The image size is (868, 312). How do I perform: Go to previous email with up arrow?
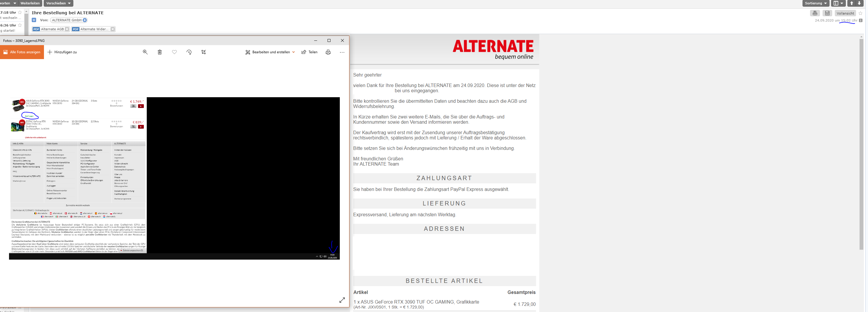pyautogui.click(x=851, y=3)
